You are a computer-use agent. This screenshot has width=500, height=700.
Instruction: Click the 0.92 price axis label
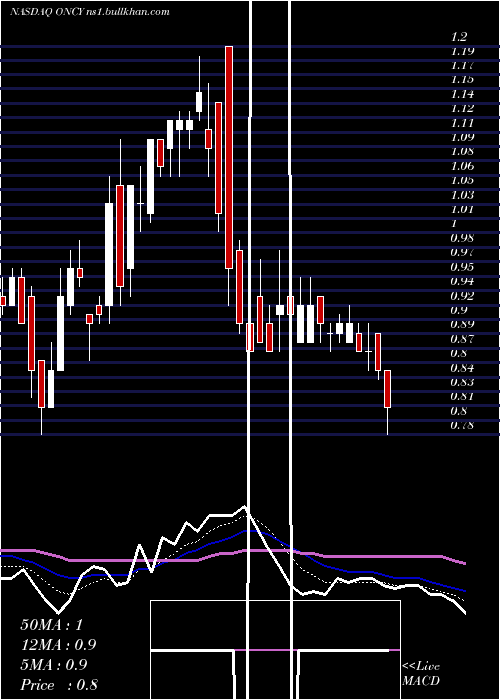point(462,296)
